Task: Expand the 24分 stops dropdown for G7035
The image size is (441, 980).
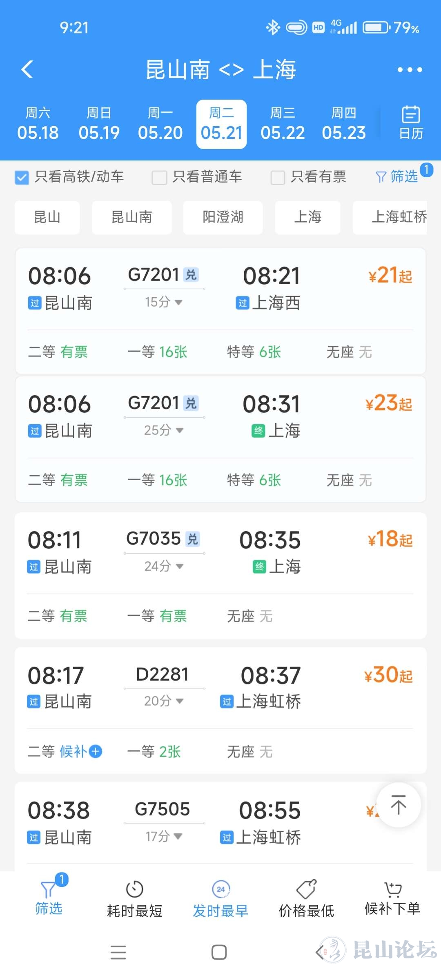Action: pos(164,566)
